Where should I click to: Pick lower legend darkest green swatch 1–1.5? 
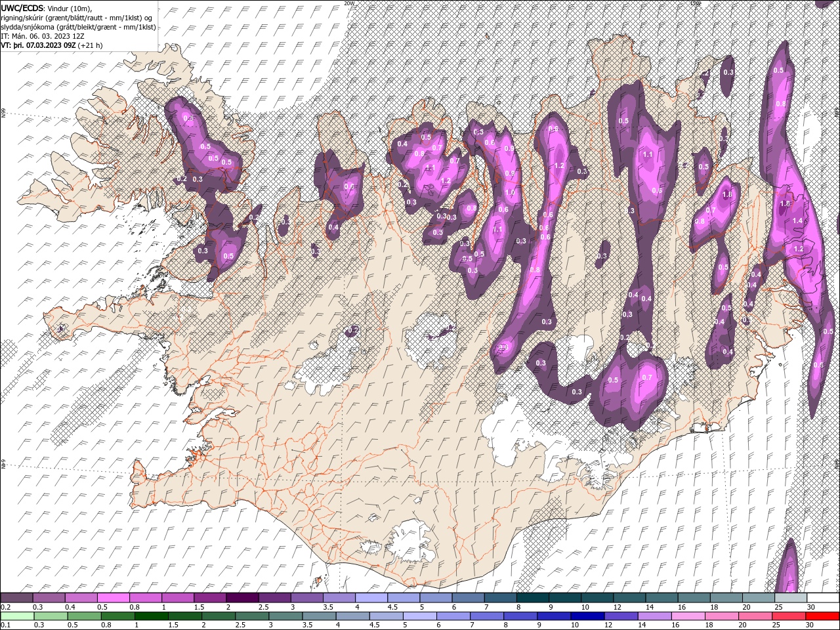[152, 616]
